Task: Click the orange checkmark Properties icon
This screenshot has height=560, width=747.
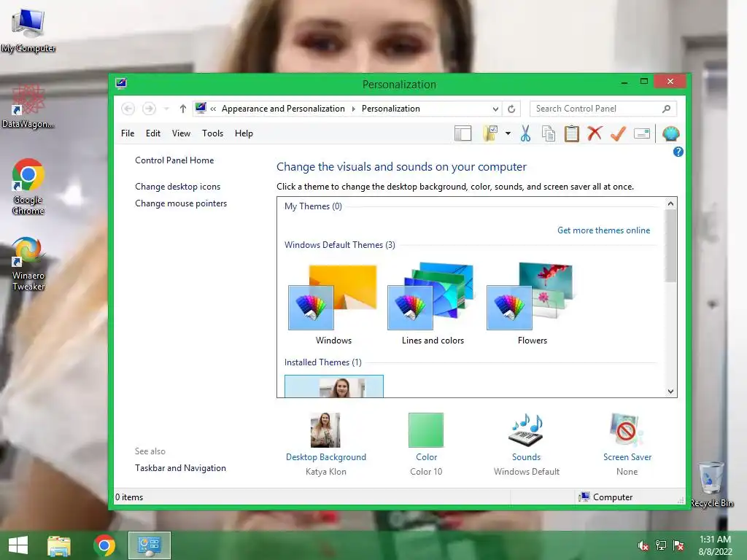Action: (618, 134)
